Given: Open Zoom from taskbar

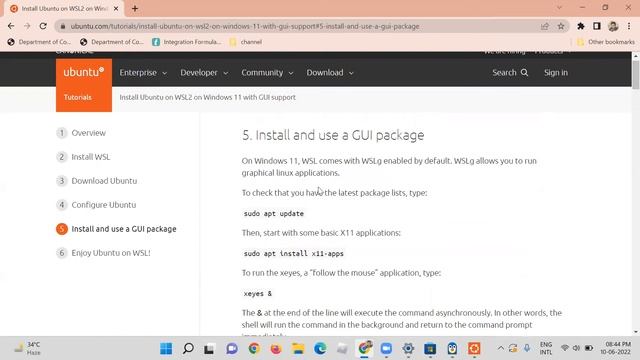Looking at the screenshot, I should [386, 348].
